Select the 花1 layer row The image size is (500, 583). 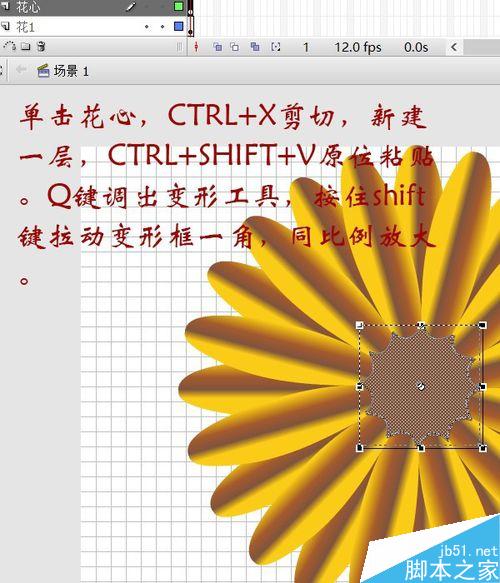93,26
